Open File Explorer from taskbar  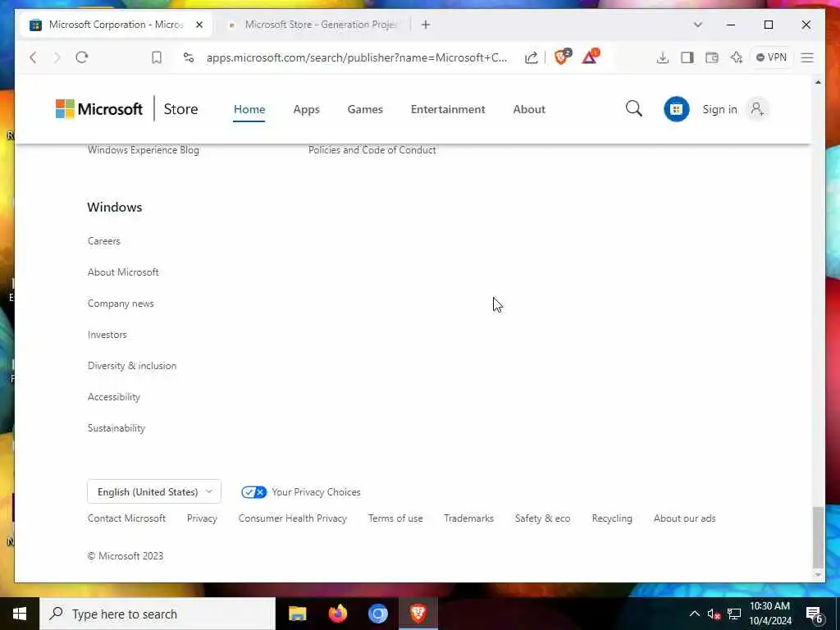point(297,614)
